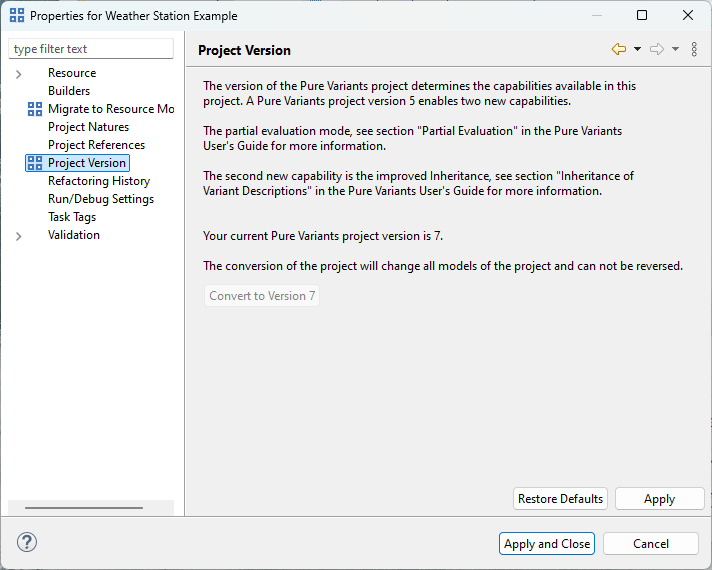The width and height of the screenshot is (712, 570).
Task: Open the Refactoring History page
Action: coord(99,181)
